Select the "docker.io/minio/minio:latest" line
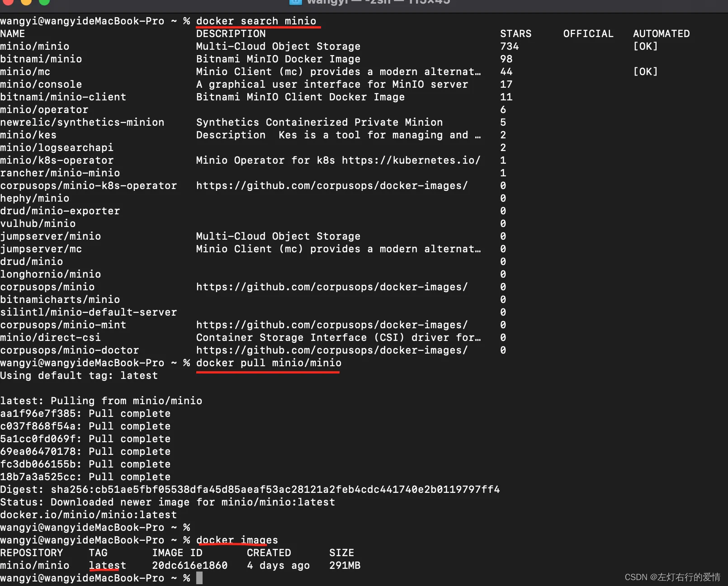This screenshot has height=586, width=728. pyautogui.click(x=89, y=515)
